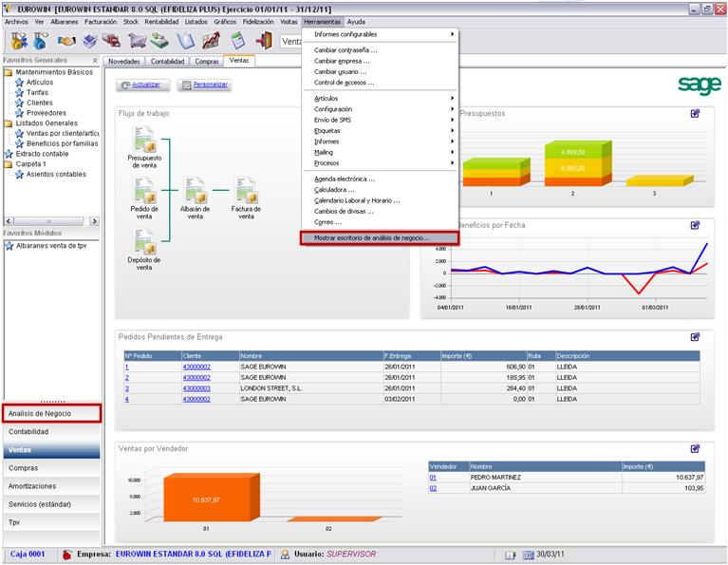Click edit icon of Beneficios por Fecha panel
The image size is (728, 565).
pos(695,225)
